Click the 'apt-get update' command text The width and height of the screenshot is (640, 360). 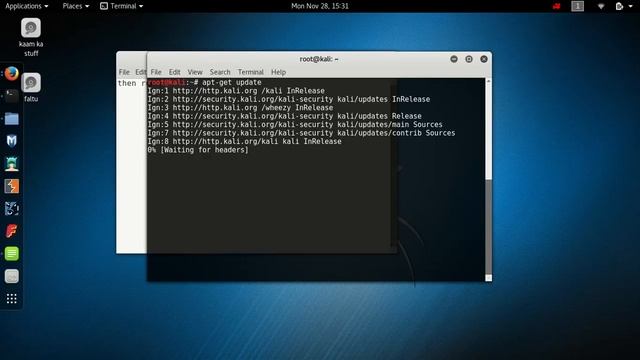231,82
